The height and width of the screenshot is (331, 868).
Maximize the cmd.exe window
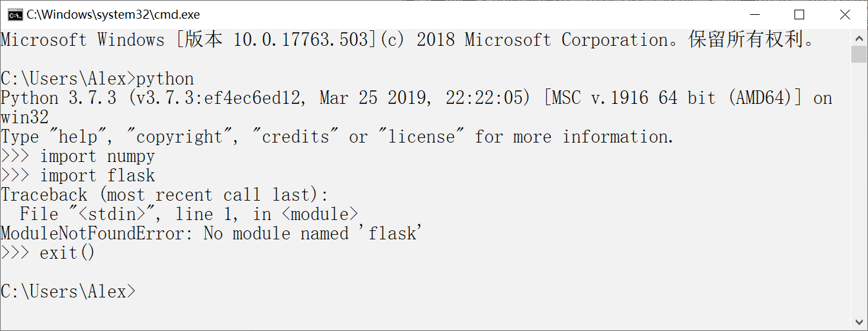point(800,14)
